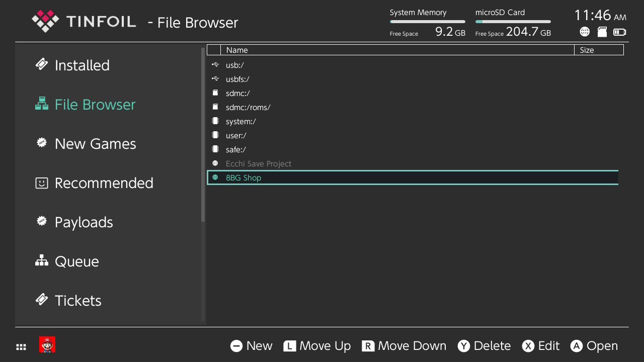Open the Tickets section
644x362 pixels.
tap(78, 300)
